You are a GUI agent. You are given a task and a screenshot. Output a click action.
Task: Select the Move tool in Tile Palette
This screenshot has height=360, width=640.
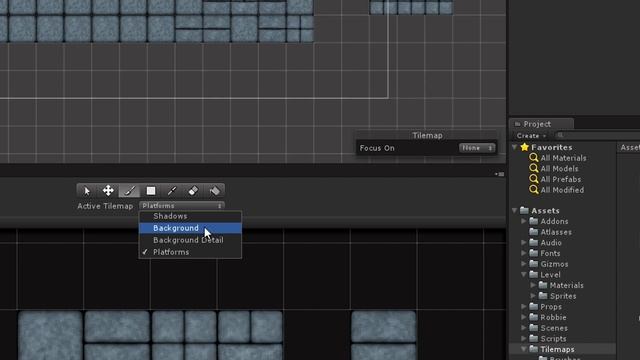coord(108,191)
